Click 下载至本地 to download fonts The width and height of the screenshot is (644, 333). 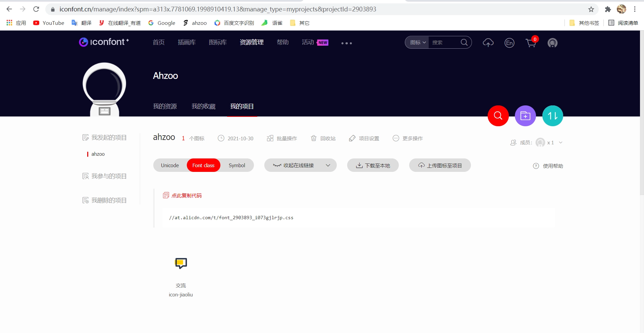pyautogui.click(x=373, y=165)
